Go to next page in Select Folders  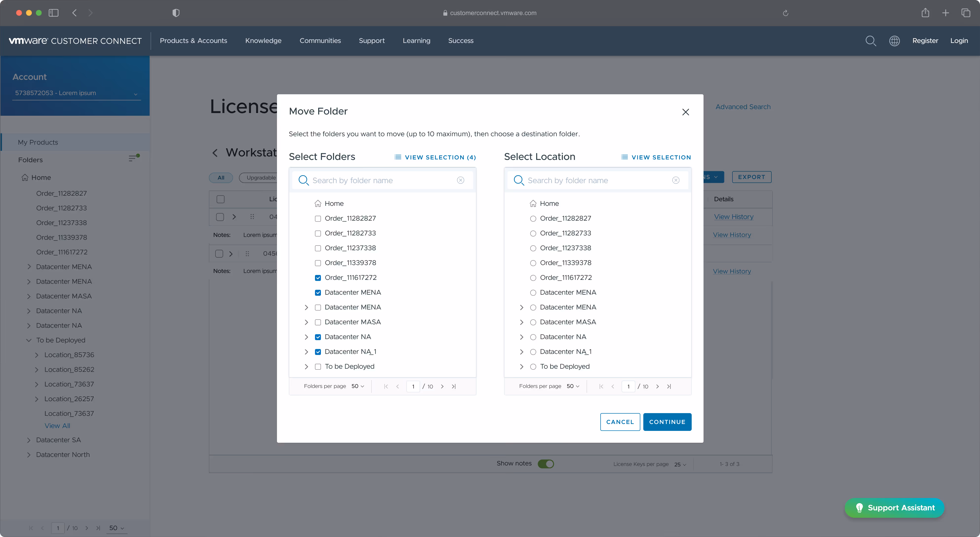coord(442,386)
